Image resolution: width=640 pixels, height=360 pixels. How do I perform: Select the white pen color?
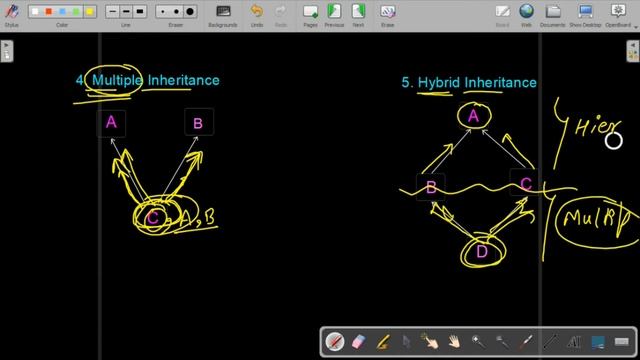pyautogui.click(x=35, y=11)
